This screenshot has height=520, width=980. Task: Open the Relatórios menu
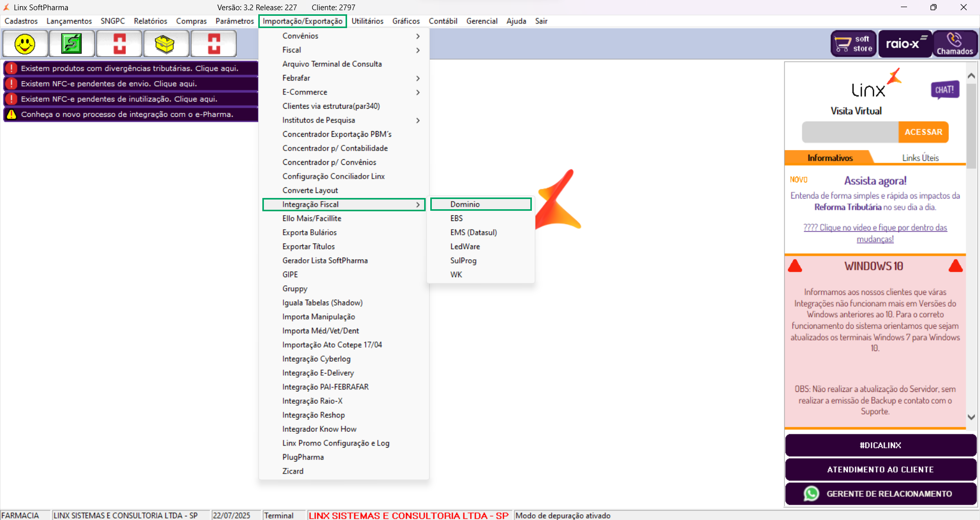(x=151, y=21)
